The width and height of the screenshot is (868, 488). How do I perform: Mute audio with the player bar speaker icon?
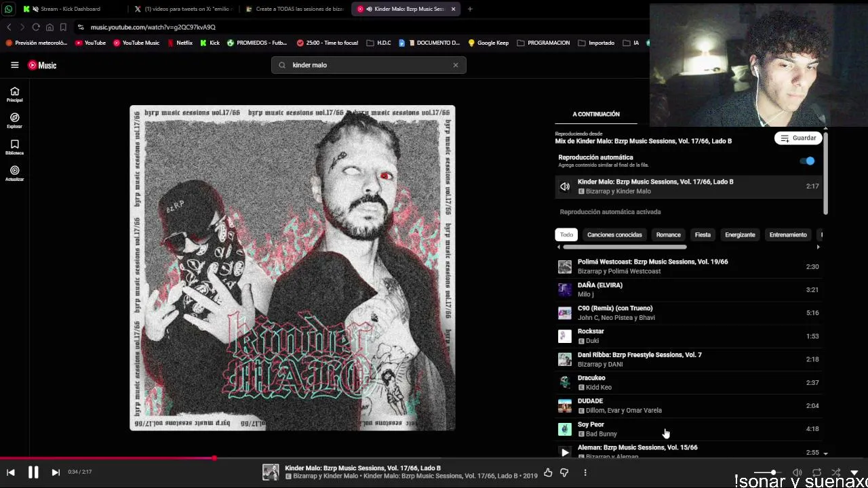pyautogui.click(x=797, y=472)
